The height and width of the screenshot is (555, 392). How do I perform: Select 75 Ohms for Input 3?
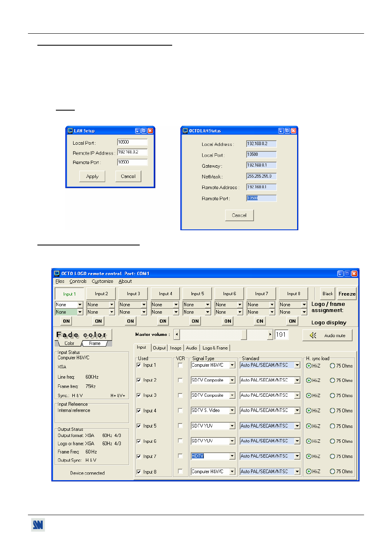pyautogui.click(x=332, y=395)
